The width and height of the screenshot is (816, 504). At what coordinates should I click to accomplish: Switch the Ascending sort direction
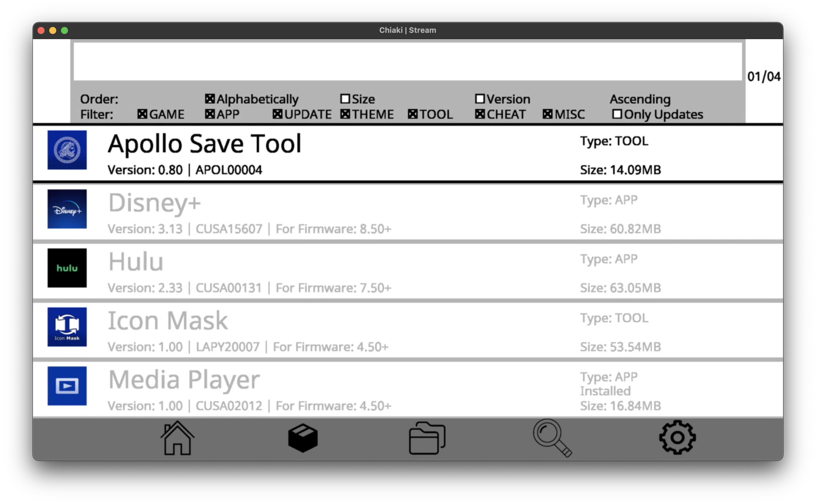(640, 99)
